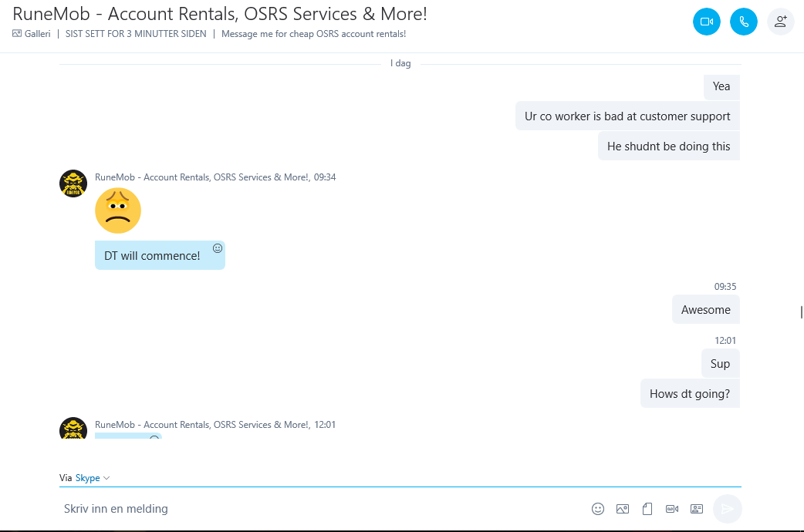Click the gallery picture icon beside Galleri
This screenshot has width=804, height=532.
[17, 34]
